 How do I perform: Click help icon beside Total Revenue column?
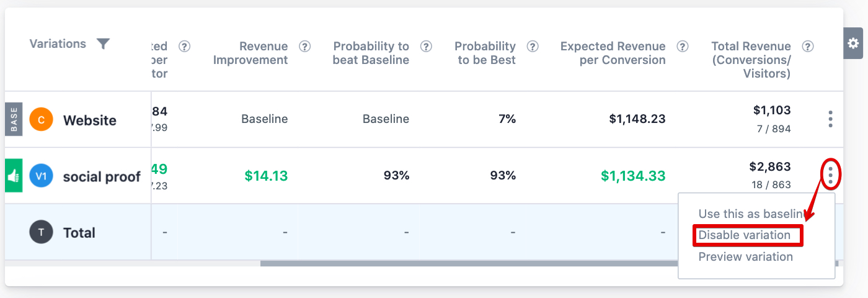click(808, 47)
